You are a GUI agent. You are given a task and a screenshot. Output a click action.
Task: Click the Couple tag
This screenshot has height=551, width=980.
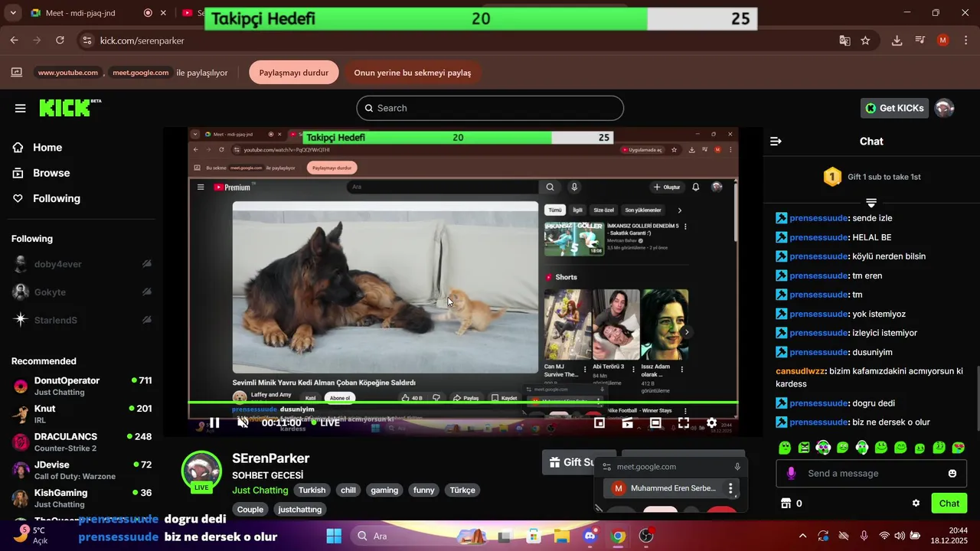pos(250,510)
